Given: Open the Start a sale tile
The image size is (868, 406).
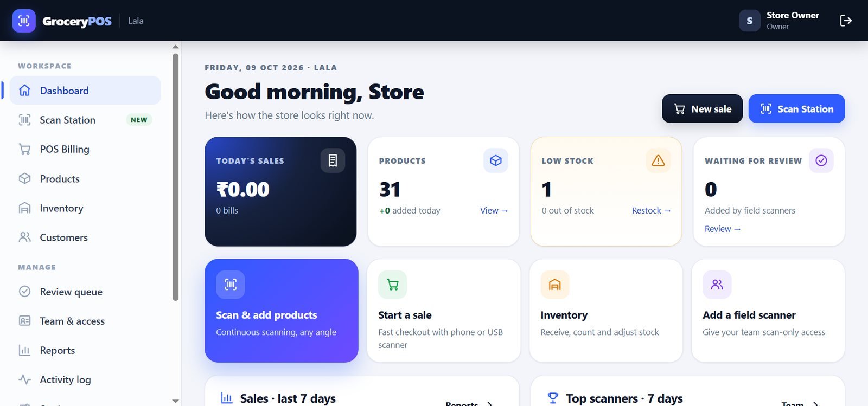Looking at the screenshot, I should pos(444,311).
